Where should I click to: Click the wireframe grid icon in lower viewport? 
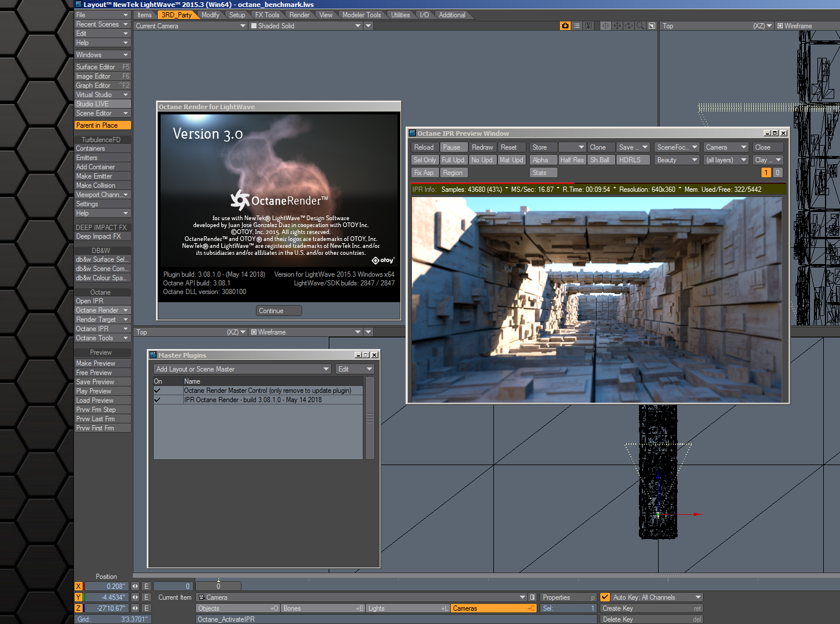[254, 332]
